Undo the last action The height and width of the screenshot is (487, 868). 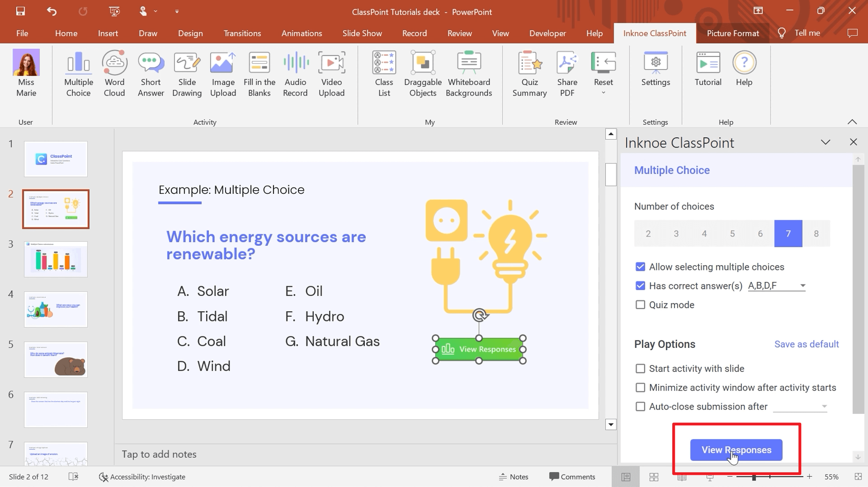[52, 11]
